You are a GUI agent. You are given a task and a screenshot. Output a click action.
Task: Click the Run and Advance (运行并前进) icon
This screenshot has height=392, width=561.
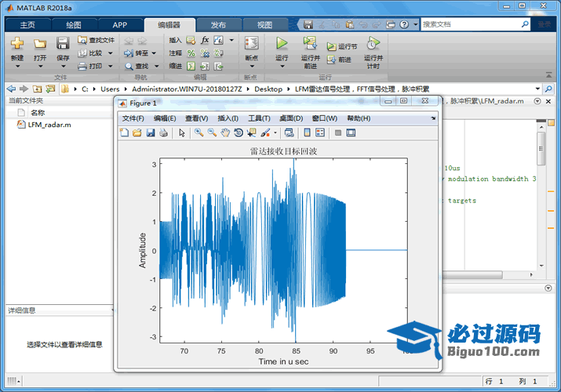pyautogui.click(x=310, y=44)
